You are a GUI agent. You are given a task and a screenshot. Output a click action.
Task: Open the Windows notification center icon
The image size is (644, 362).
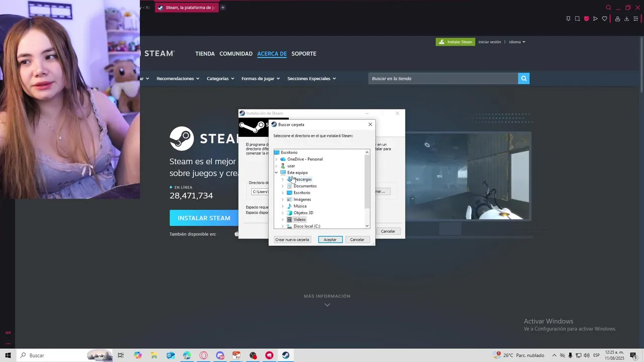pyautogui.click(x=633, y=355)
